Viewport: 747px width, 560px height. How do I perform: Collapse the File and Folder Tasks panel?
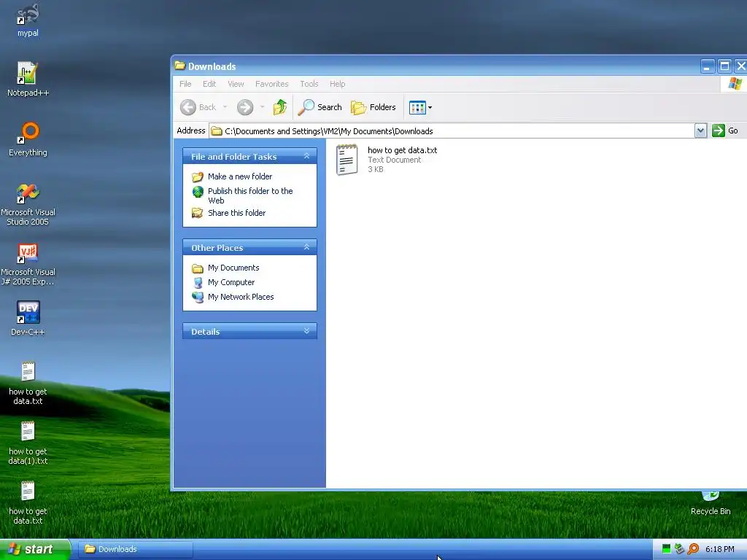point(307,156)
